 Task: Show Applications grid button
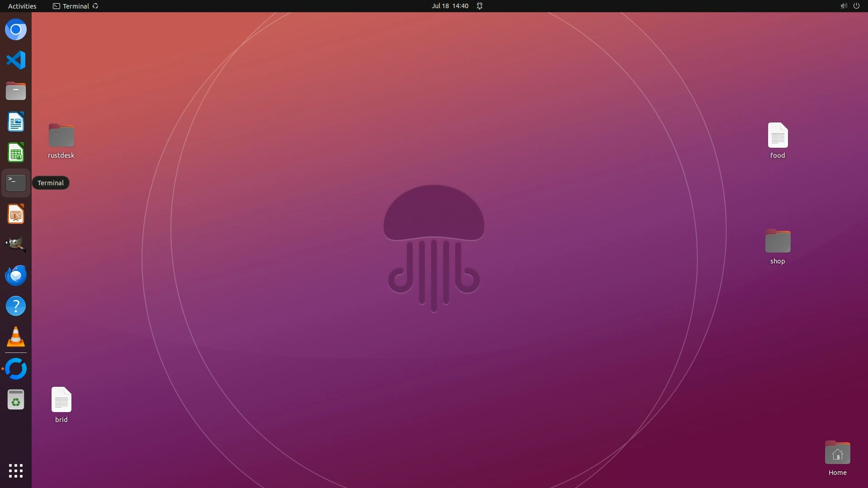[x=16, y=470]
